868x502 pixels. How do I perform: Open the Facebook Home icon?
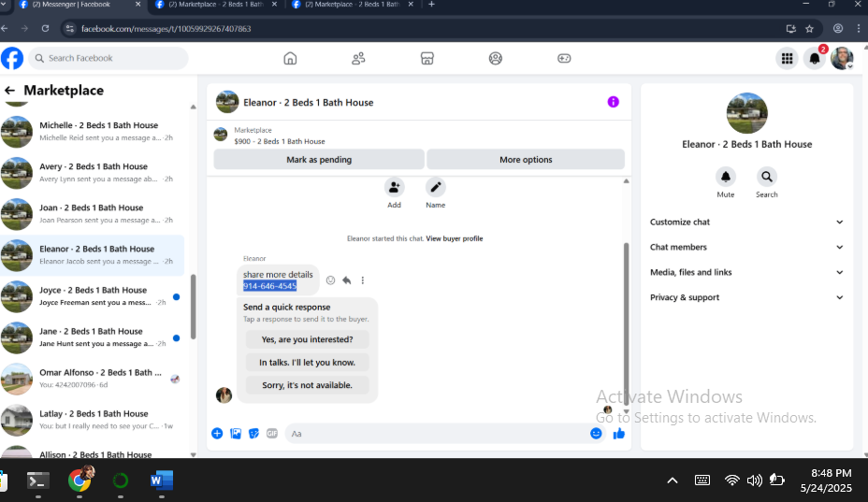(290, 58)
